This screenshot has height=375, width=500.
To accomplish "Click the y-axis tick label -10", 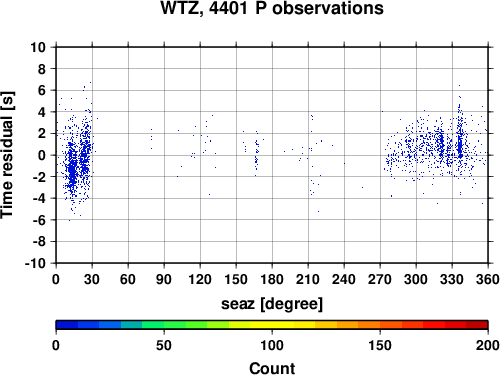I will pos(35,263).
